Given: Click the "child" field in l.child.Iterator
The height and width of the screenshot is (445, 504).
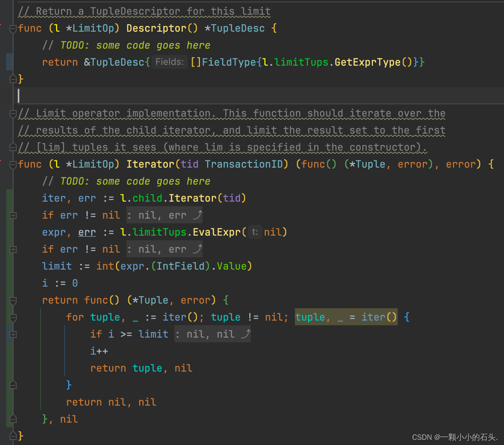Looking at the screenshot, I should pyautogui.click(x=148, y=198).
